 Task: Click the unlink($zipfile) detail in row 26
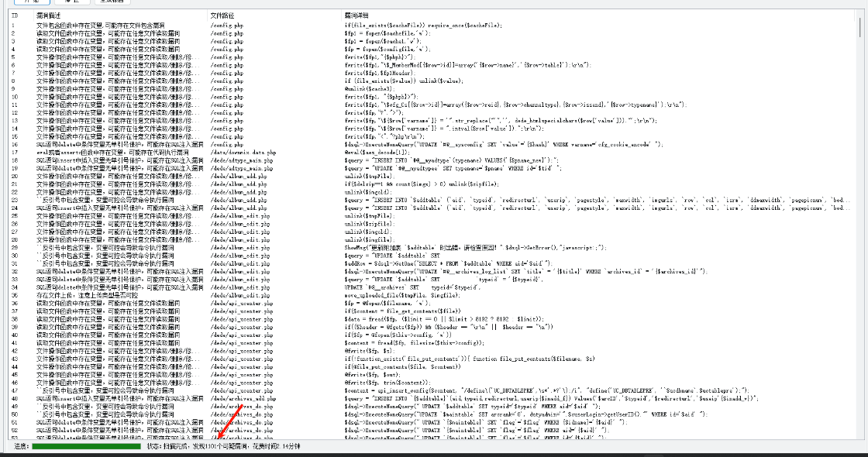pos(369,224)
